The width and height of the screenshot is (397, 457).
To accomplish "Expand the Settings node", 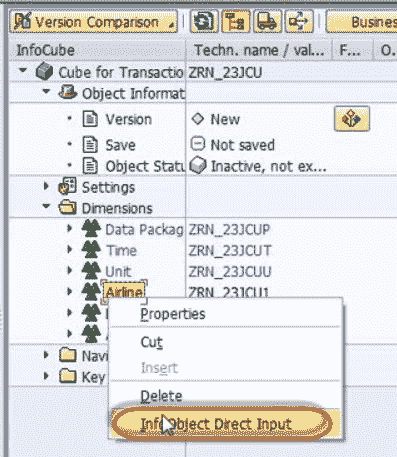I will pos(47,186).
